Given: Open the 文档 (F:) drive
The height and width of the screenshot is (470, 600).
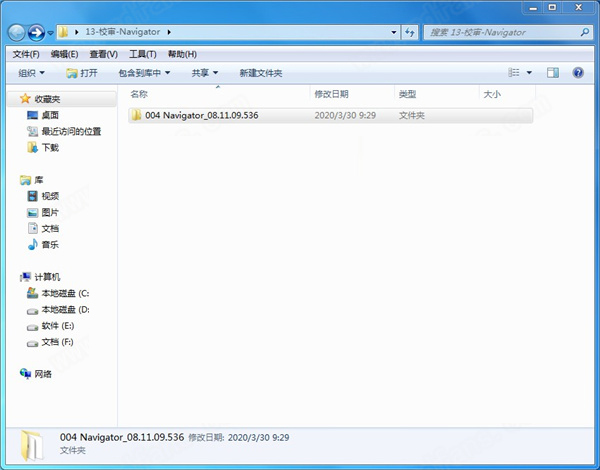Looking at the screenshot, I should click(57, 342).
